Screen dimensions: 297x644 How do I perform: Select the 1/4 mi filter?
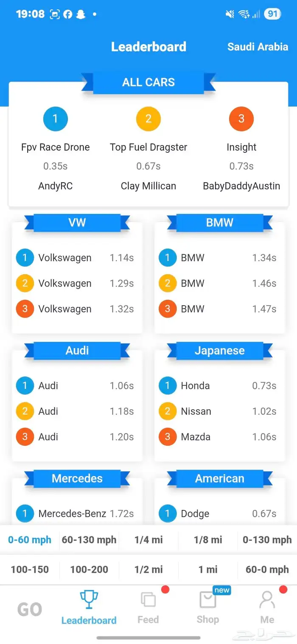coord(148,540)
